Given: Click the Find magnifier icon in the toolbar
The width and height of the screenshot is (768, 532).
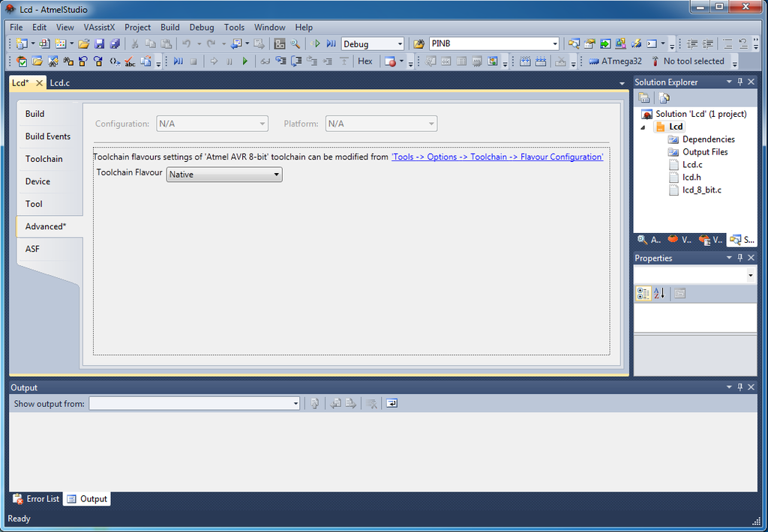Looking at the screenshot, I should pos(295,43).
